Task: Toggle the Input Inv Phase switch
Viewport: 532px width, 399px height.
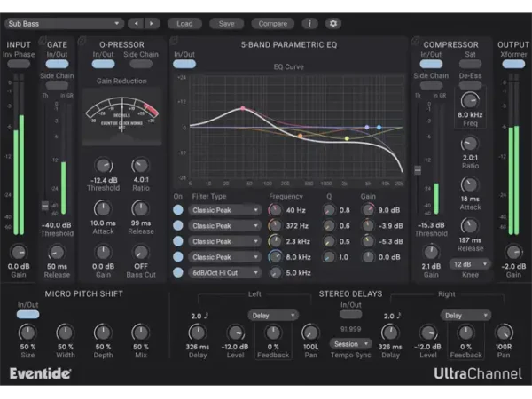Action: point(19,64)
